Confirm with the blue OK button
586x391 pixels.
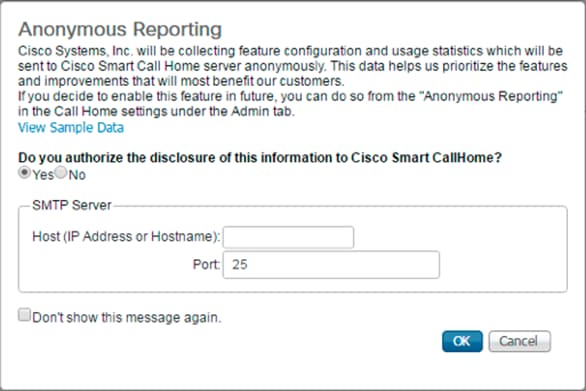462,341
